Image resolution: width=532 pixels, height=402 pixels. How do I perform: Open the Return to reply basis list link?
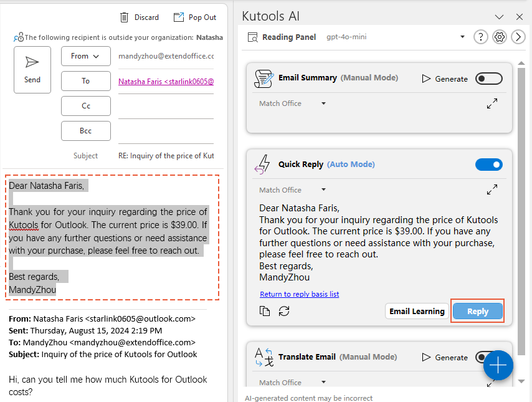tap(299, 294)
